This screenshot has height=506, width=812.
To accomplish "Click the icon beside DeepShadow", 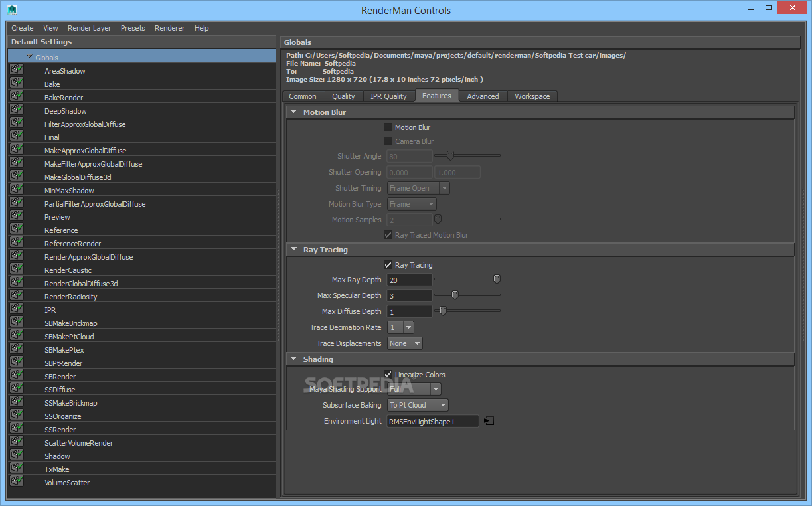I will (x=17, y=110).
